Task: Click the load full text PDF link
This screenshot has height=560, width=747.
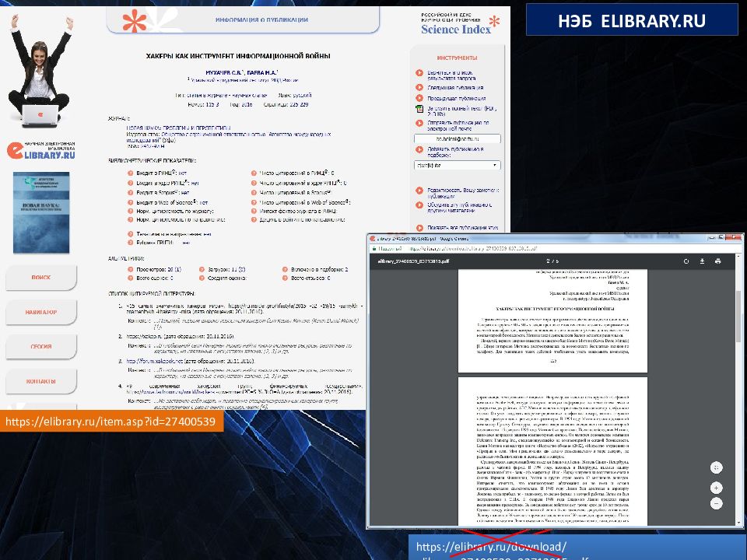Action: pos(461,111)
